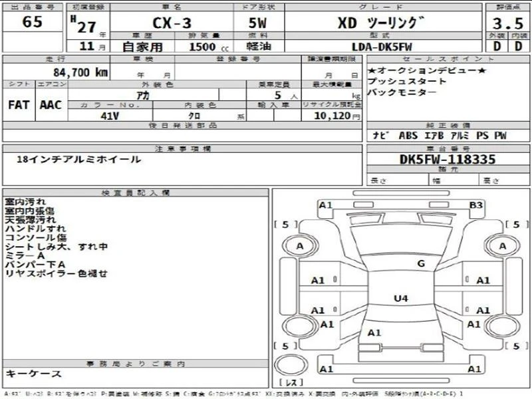Screen dimensions: 532x399
Task: Click the A1 mark on the rear hatch
Action: point(374,333)
